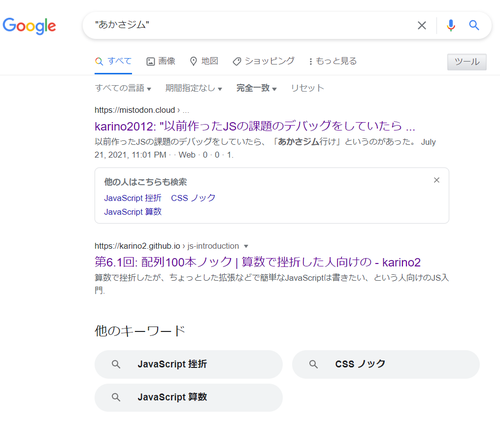
Task: Start voice search with microphone icon
Action: 451,25
